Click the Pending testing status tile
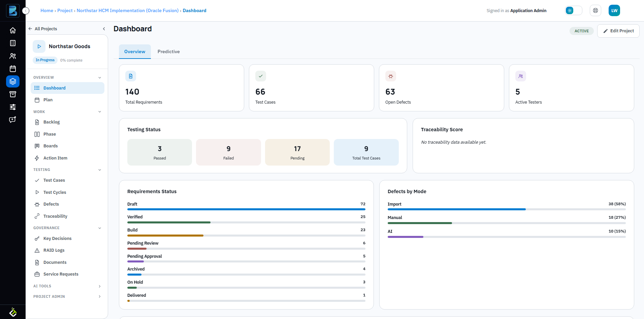Viewport: 644px width, 319px height. 297,152
